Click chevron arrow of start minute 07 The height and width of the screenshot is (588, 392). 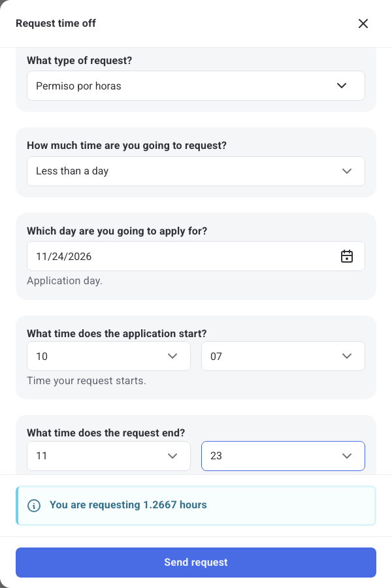pos(347,356)
